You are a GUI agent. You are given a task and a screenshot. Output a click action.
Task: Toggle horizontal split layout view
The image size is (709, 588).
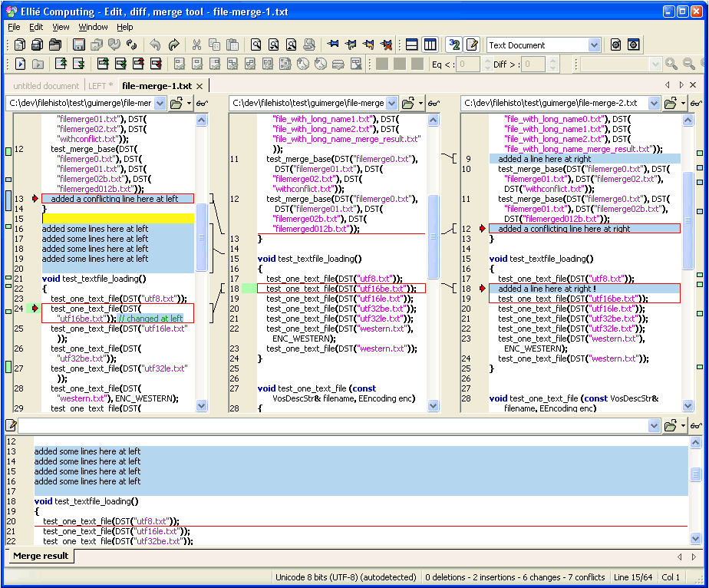(x=412, y=45)
